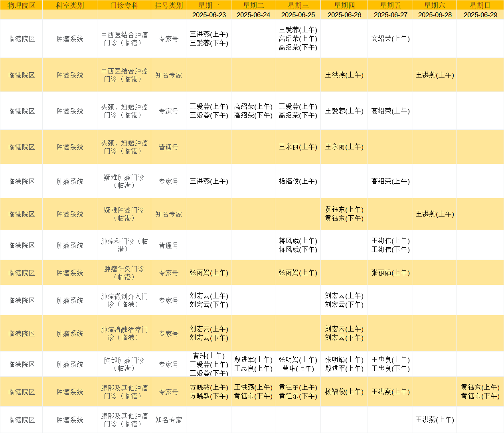Click 王洪燕(上午) Monday in 疑难肿瘤门诊 row
This screenshot has height=433, width=504.
(209, 181)
